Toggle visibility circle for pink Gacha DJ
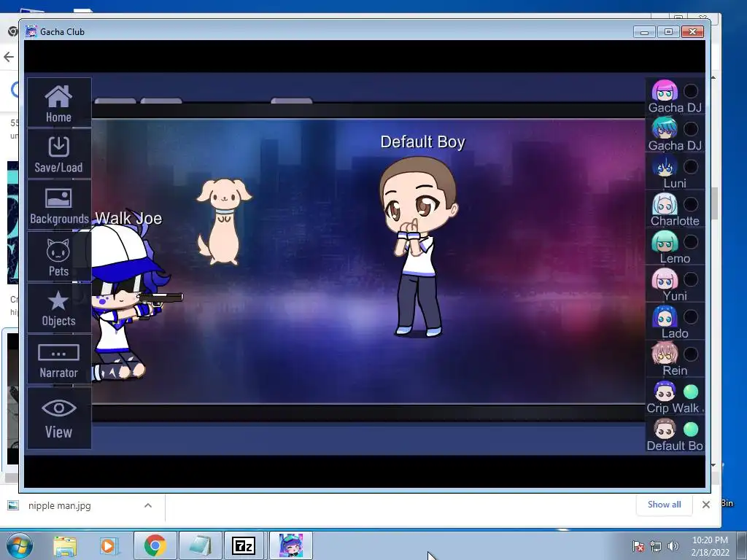 (691, 91)
